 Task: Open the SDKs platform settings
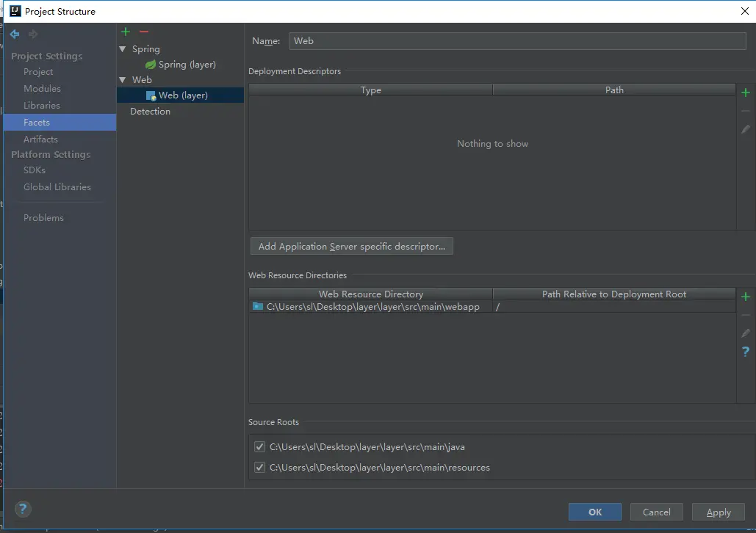(x=35, y=170)
